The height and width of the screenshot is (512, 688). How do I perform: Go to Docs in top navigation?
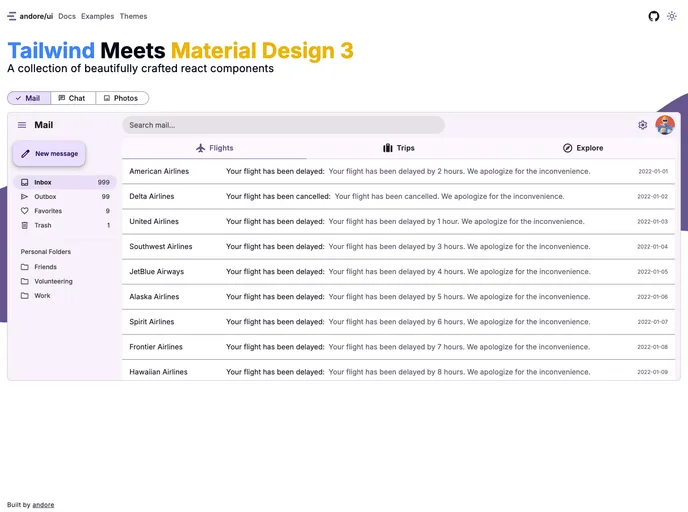(67, 16)
